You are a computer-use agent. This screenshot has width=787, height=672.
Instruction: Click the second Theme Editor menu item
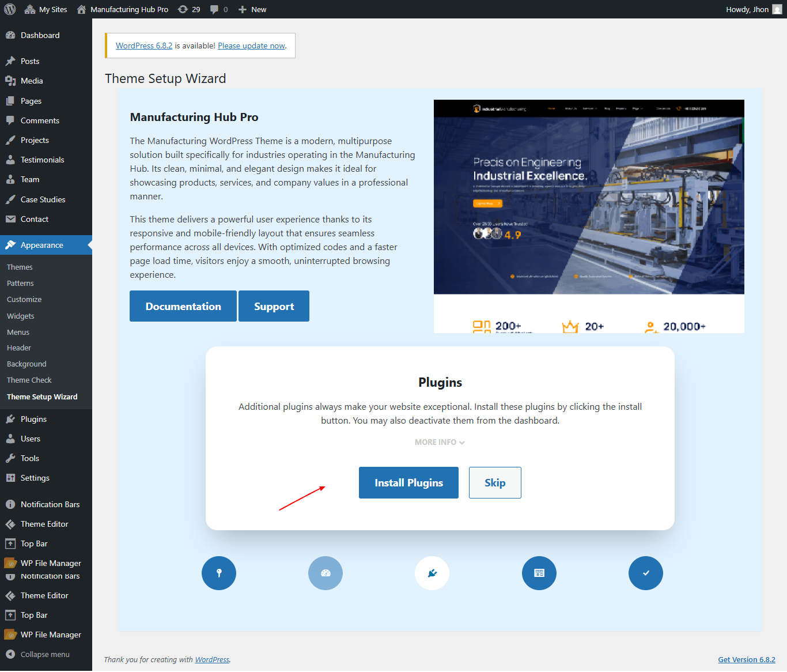click(x=46, y=595)
